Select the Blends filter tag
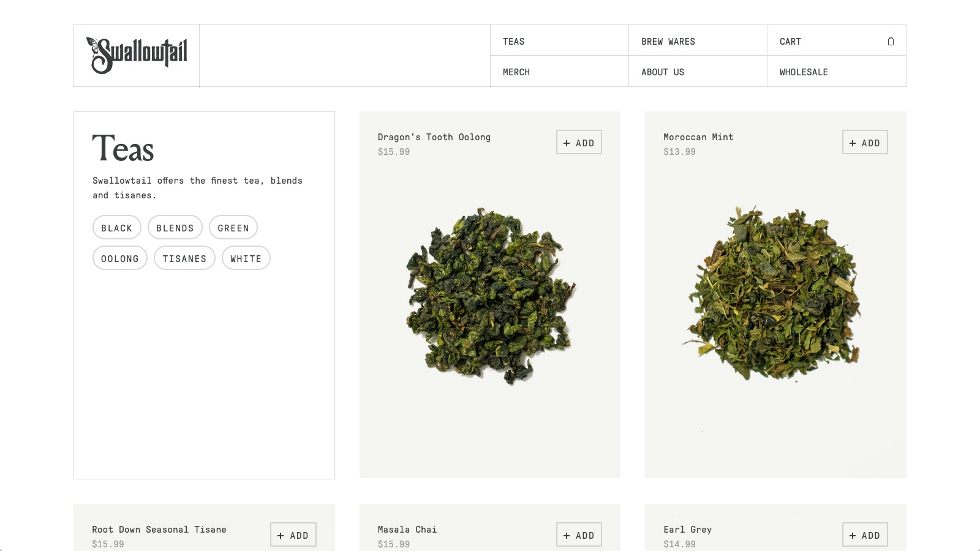Image resolution: width=980 pixels, height=551 pixels. pyautogui.click(x=175, y=228)
